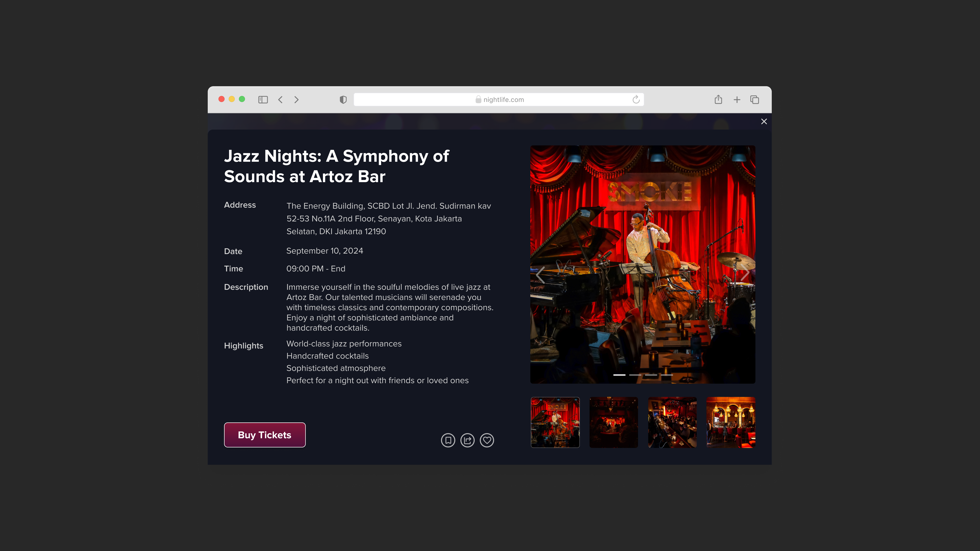Image resolution: width=980 pixels, height=551 pixels.
Task: Click the Buy Tickets button
Action: (264, 435)
